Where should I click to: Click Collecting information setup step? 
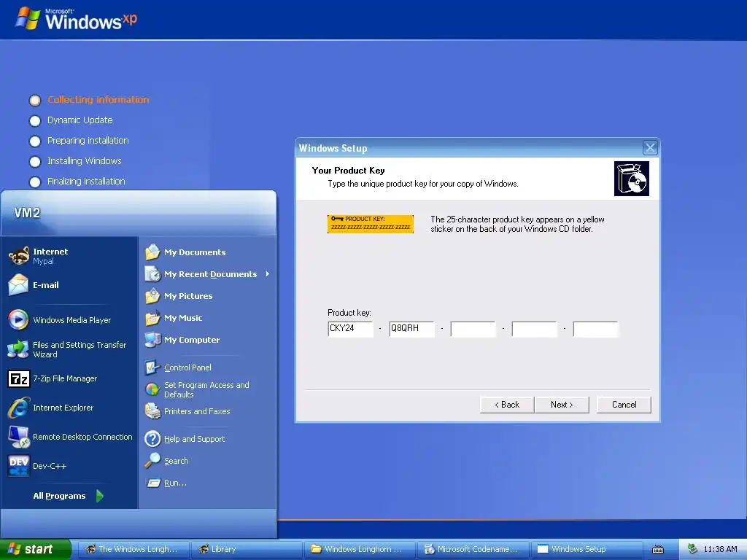(x=98, y=99)
